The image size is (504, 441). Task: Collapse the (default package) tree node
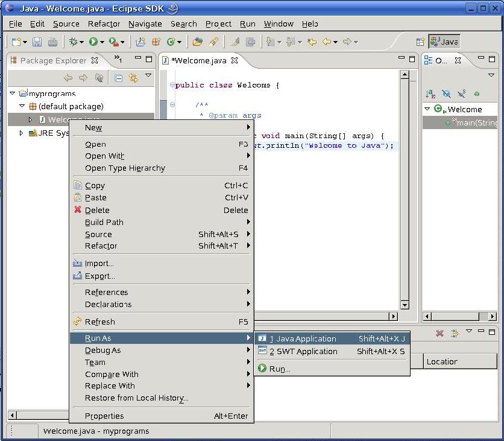click(22, 106)
